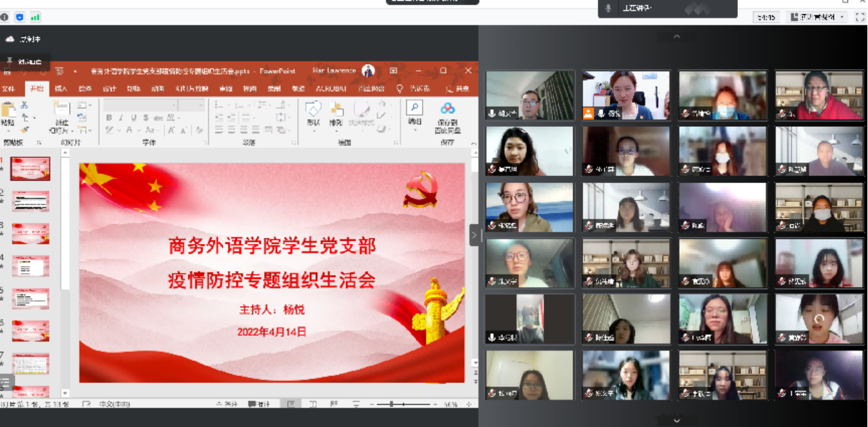
Task: Toggle the host's microphone in meeting panel
Action: 608,8
